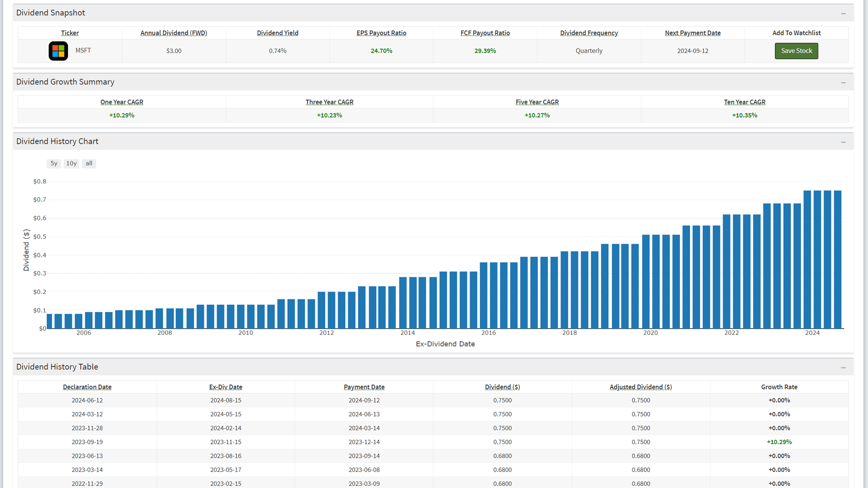The height and width of the screenshot is (488, 868).
Task: Sort the table by Dividend Yield
Action: coord(277,33)
